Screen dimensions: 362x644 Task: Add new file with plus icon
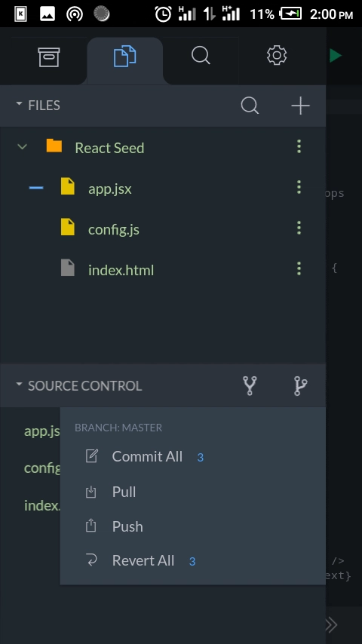[x=300, y=106]
